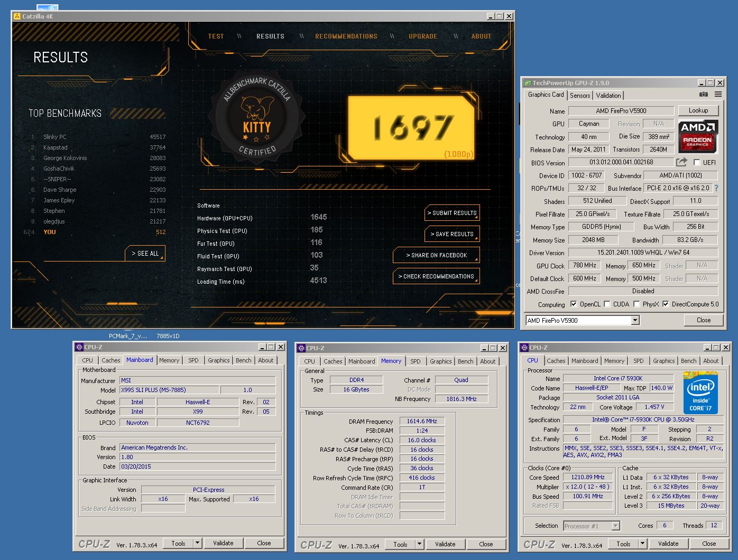Select the Slinky PC leaderboard entry

[x=98, y=137]
